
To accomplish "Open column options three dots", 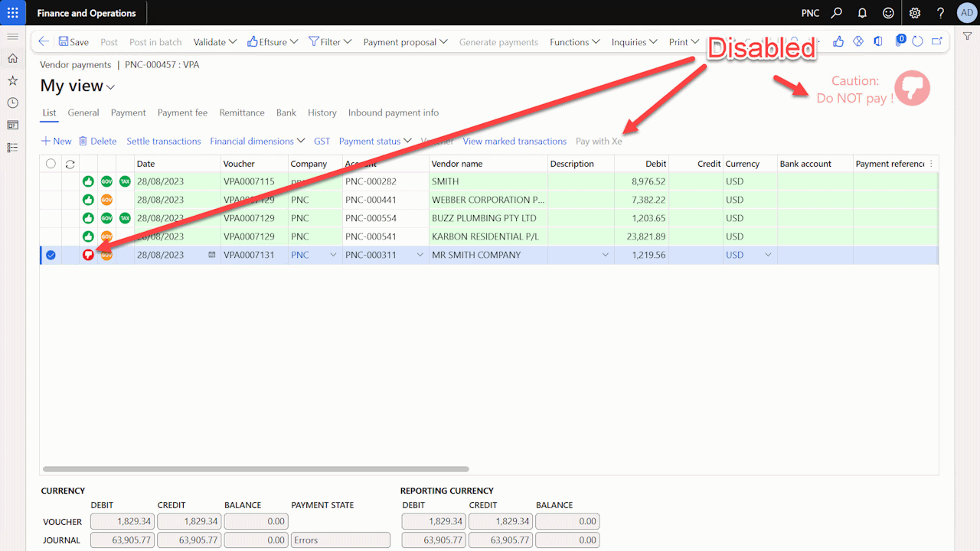I will pyautogui.click(x=931, y=164).
